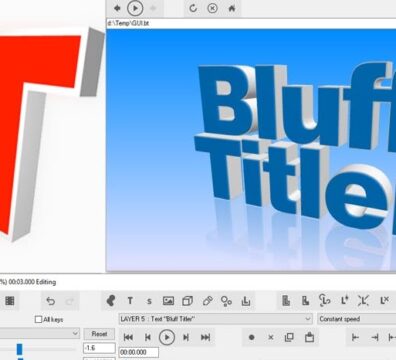Add a paint brush layer icon
The image size is (396, 360).
[x=207, y=301]
